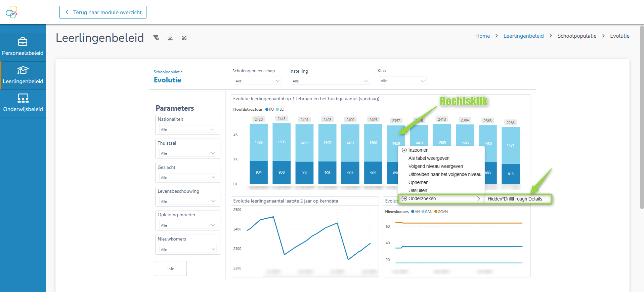Open Onderwijsbeleid classroom icon in sidebar
Image resolution: width=644 pixels, height=292 pixels.
pos(23,98)
